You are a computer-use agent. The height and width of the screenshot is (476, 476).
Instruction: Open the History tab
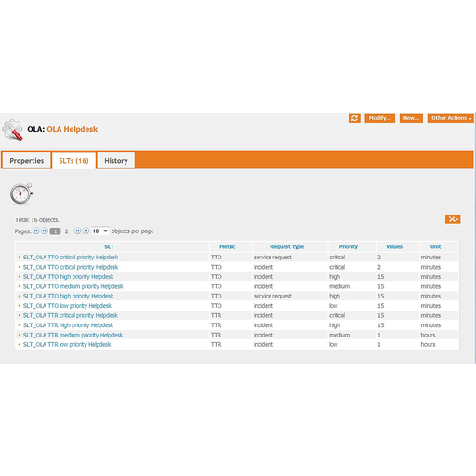click(x=116, y=161)
